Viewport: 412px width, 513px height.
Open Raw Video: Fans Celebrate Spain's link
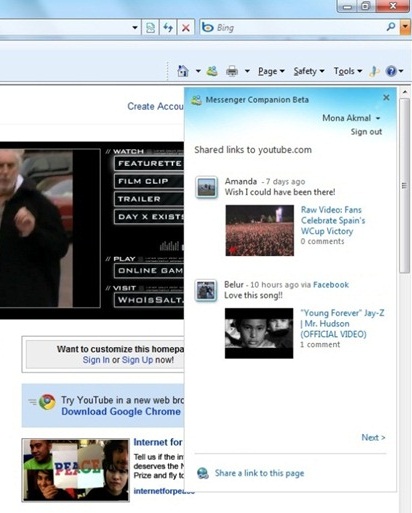[x=333, y=220]
